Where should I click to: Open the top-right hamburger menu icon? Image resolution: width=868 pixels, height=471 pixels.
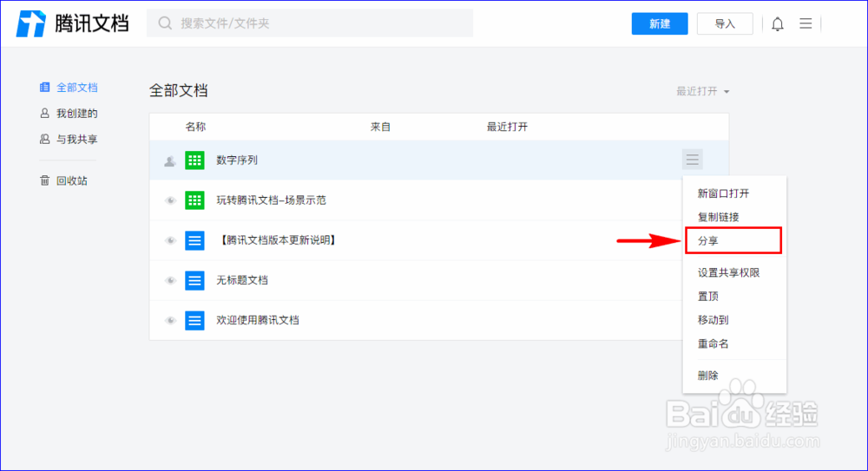pyautogui.click(x=806, y=23)
